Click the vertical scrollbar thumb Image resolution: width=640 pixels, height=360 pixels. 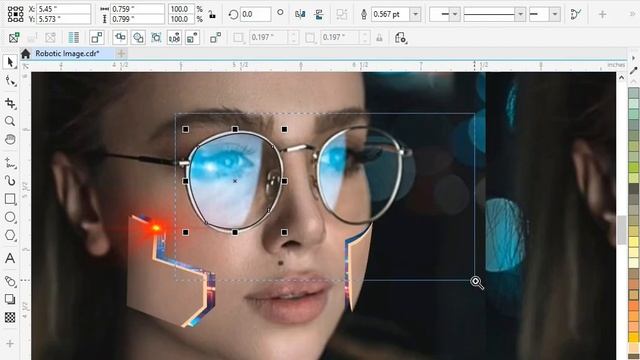coord(621,230)
